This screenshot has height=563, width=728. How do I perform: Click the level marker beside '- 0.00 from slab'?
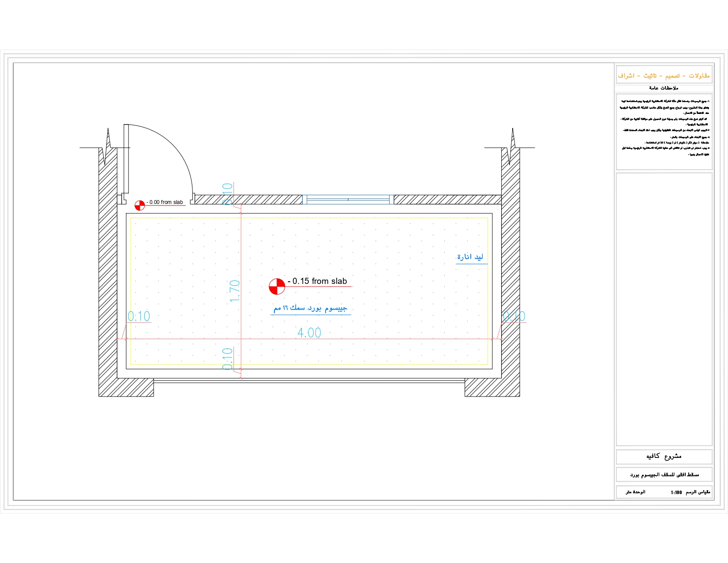coord(139,205)
